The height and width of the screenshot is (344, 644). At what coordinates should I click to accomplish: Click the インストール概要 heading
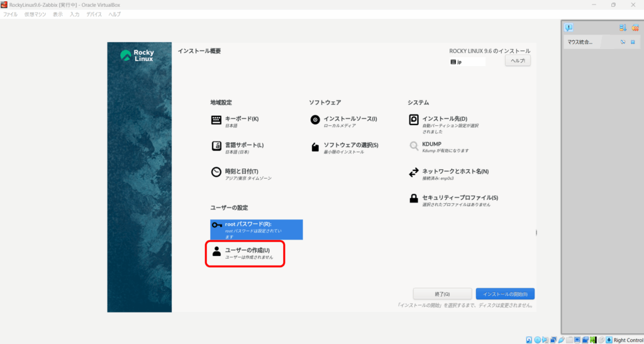click(x=199, y=52)
